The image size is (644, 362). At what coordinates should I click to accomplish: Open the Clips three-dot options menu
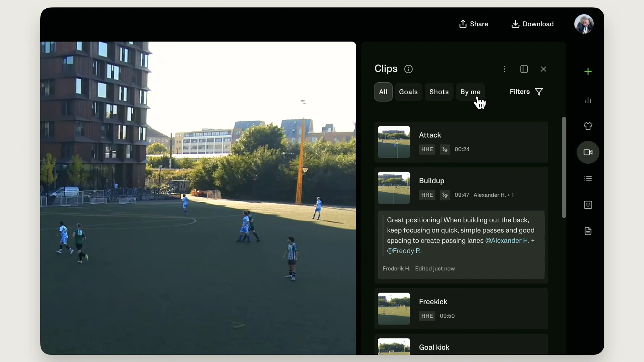(x=504, y=69)
